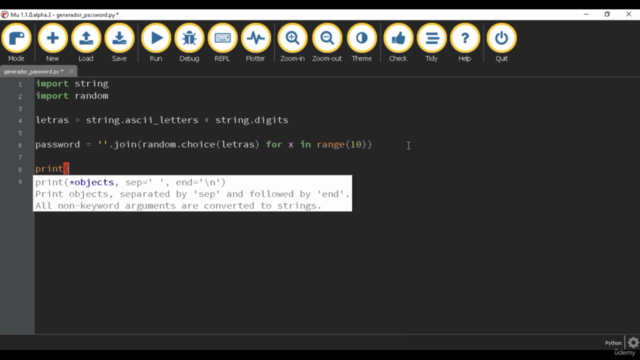This screenshot has width=640, height=360.
Task: Check the code for errors
Action: pos(398,42)
